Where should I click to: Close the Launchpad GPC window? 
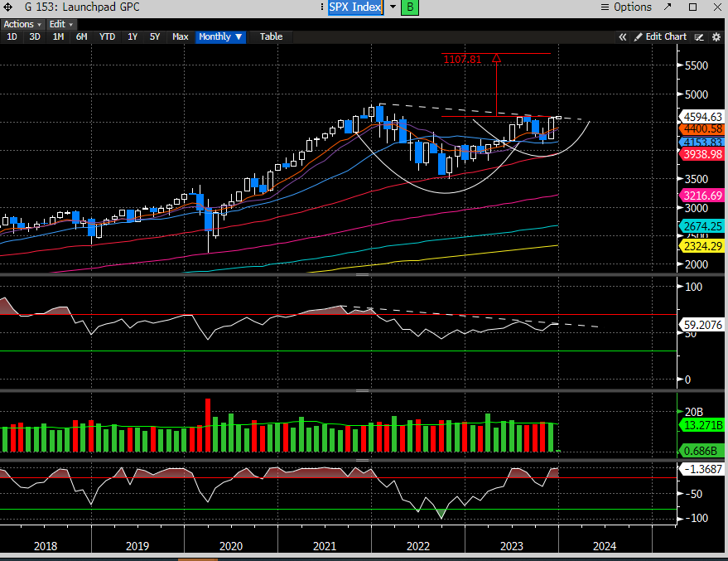click(x=717, y=7)
